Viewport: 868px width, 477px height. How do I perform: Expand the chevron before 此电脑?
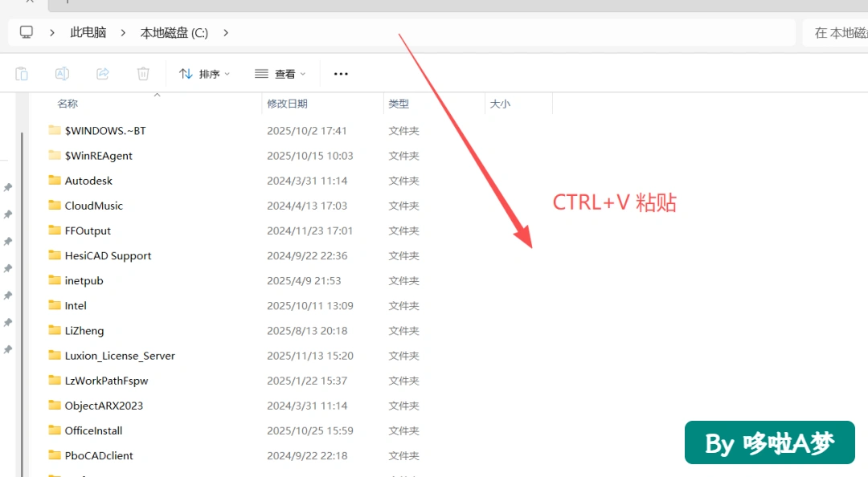coord(52,33)
